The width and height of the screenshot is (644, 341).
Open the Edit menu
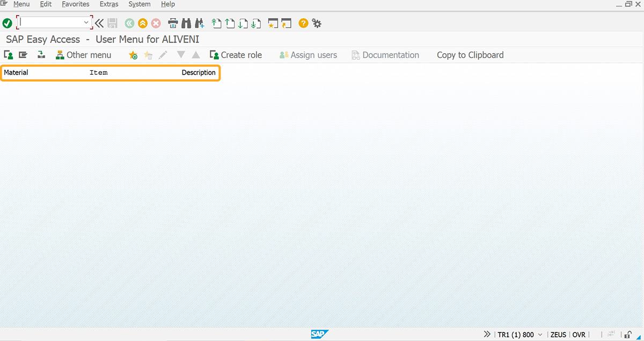46,4
